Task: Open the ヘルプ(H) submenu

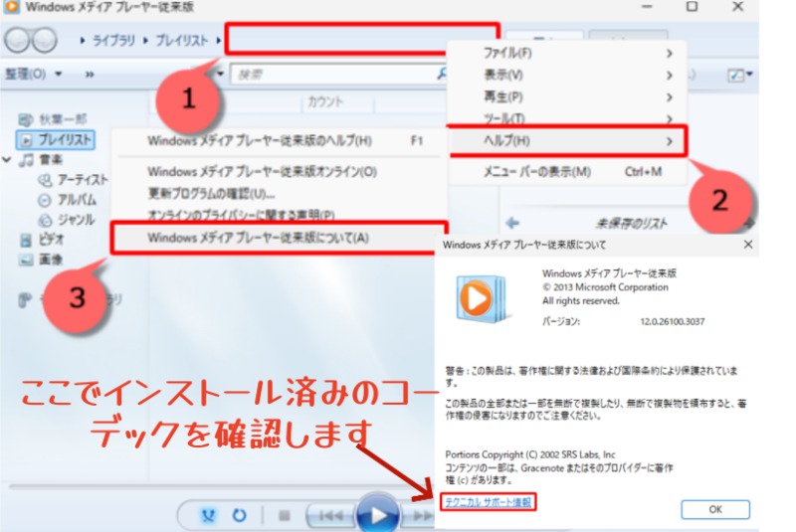Action: point(567,141)
